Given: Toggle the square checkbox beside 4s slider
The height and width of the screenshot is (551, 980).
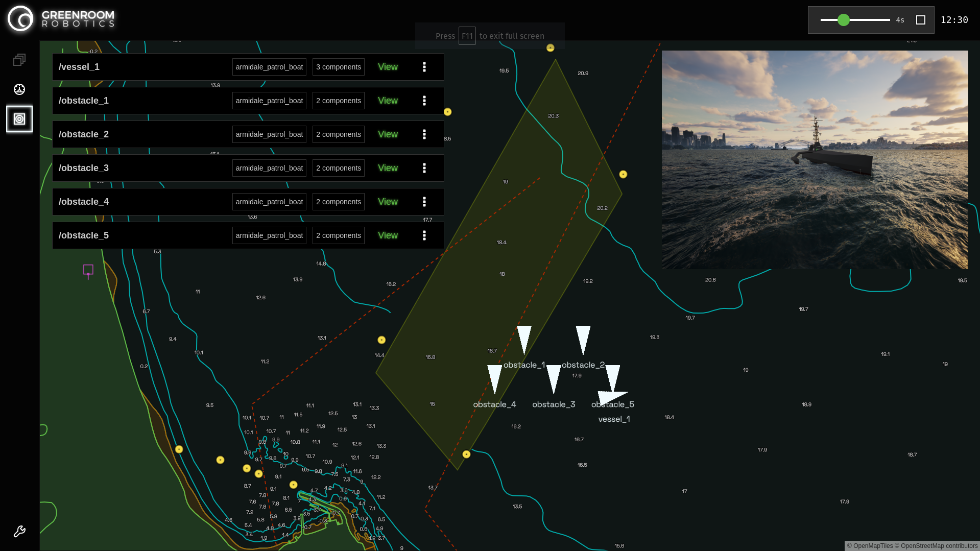Looking at the screenshot, I should (x=921, y=20).
